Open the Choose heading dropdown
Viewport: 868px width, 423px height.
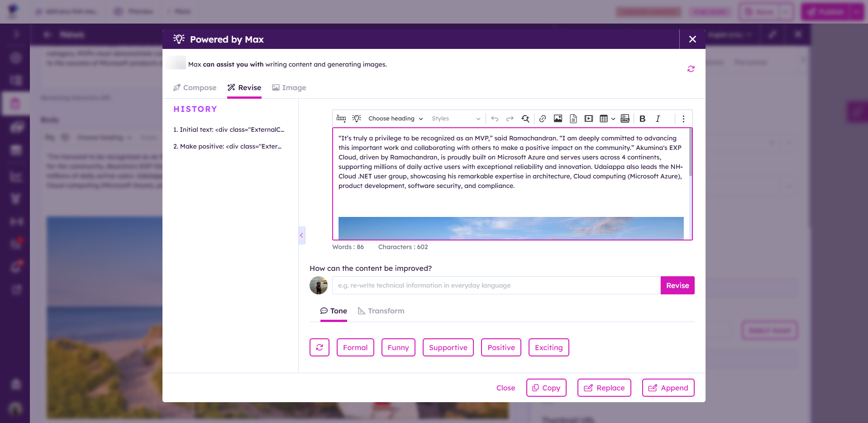pos(396,119)
